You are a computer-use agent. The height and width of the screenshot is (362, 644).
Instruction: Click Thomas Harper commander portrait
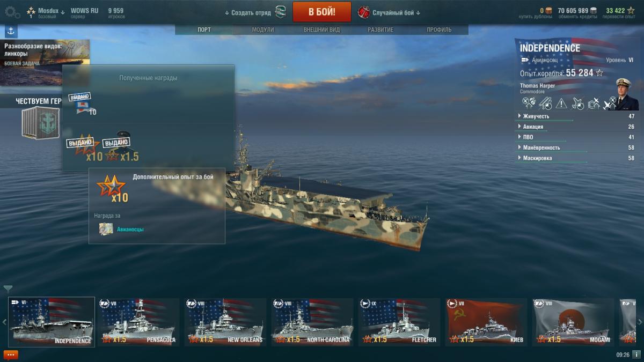(x=627, y=94)
